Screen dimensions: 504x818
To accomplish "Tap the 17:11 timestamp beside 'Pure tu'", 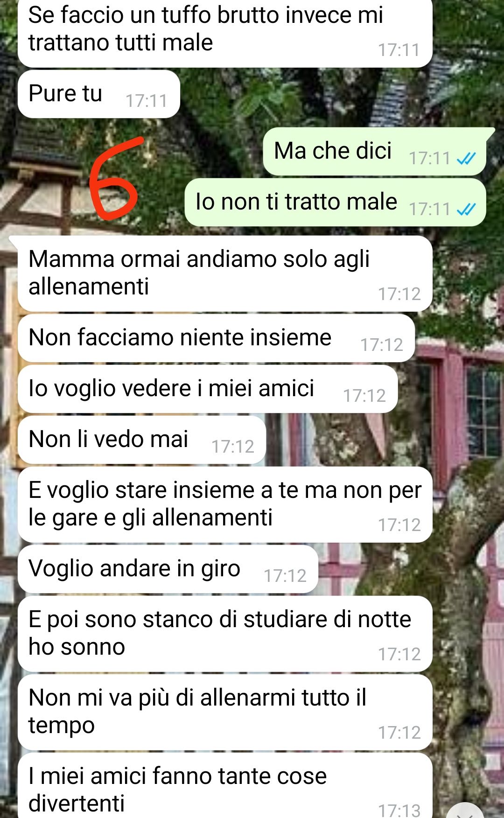I will (x=146, y=101).
